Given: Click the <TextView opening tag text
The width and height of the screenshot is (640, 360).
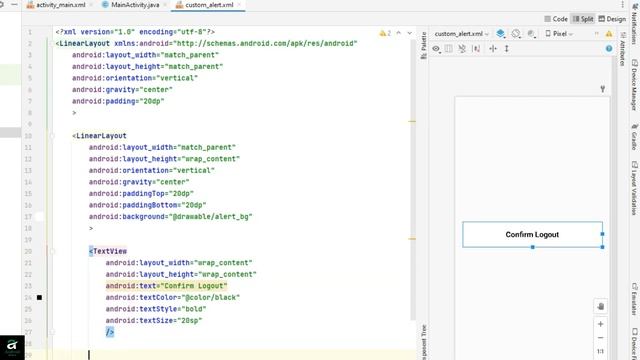Looking at the screenshot, I should [108, 251].
